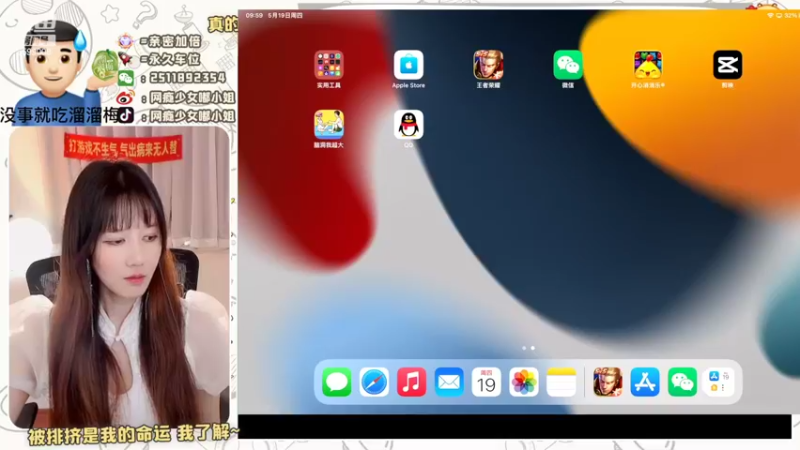The width and height of the screenshot is (800, 450).
Task: Open Messages in the dock
Action: point(337,382)
